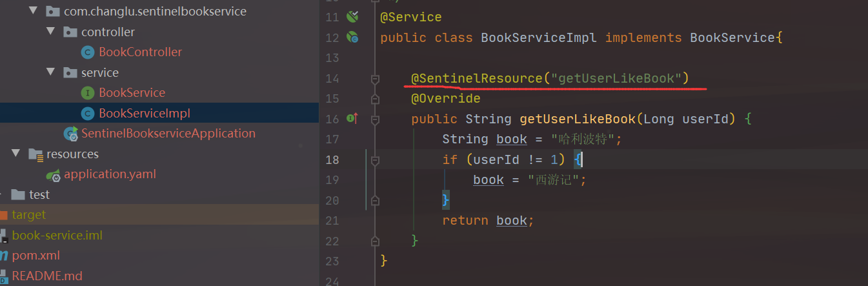Open BookService interface file
Viewport: 868px width, 286px height.
point(132,92)
